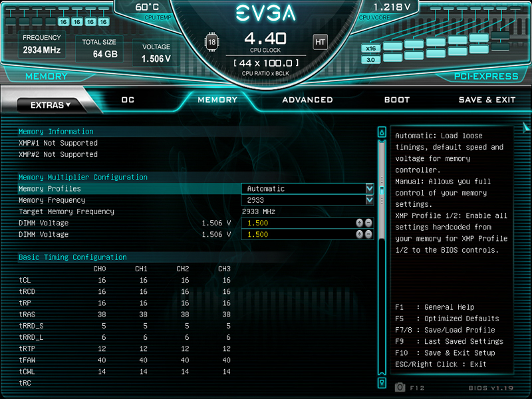This screenshot has height=399, width=532.
Task: Click the scroll down arrow icon
Action: (382, 383)
